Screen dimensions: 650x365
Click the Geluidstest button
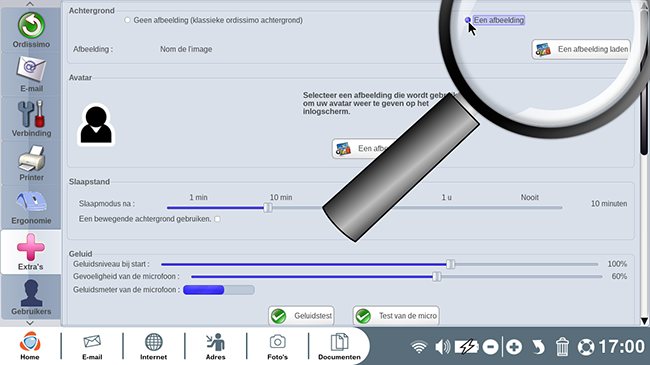[301, 316]
